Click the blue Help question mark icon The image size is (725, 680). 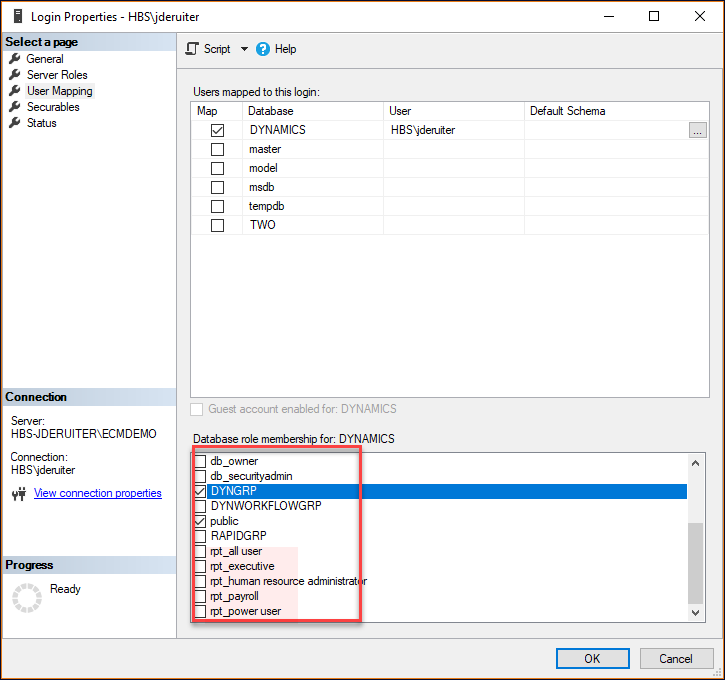(x=263, y=49)
